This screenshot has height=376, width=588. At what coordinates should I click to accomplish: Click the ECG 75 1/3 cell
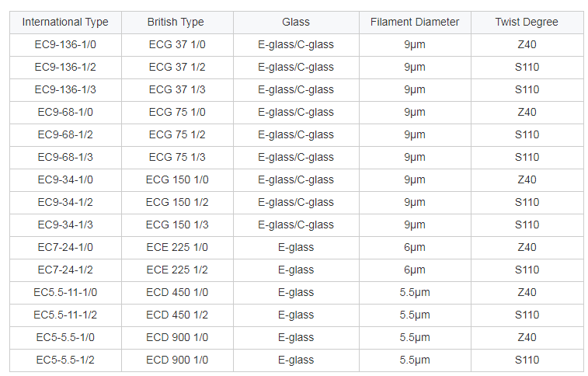pyautogui.click(x=177, y=157)
